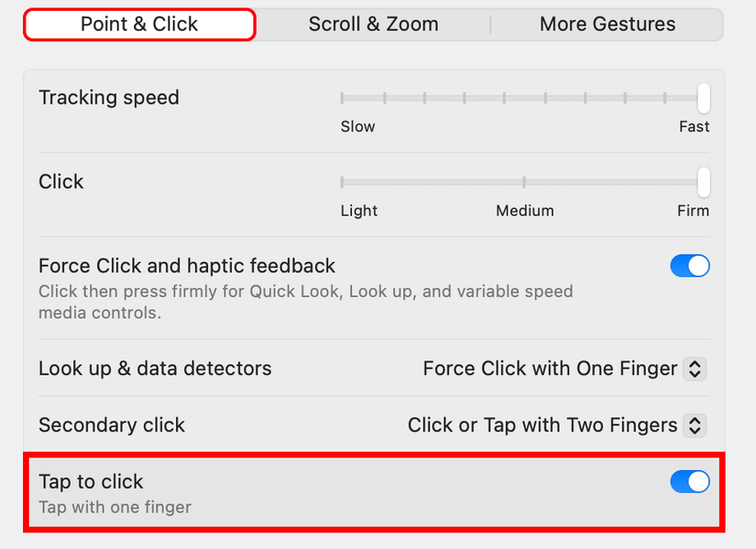Disable the Tap to click setting
756x549 pixels.
coord(690,481)
